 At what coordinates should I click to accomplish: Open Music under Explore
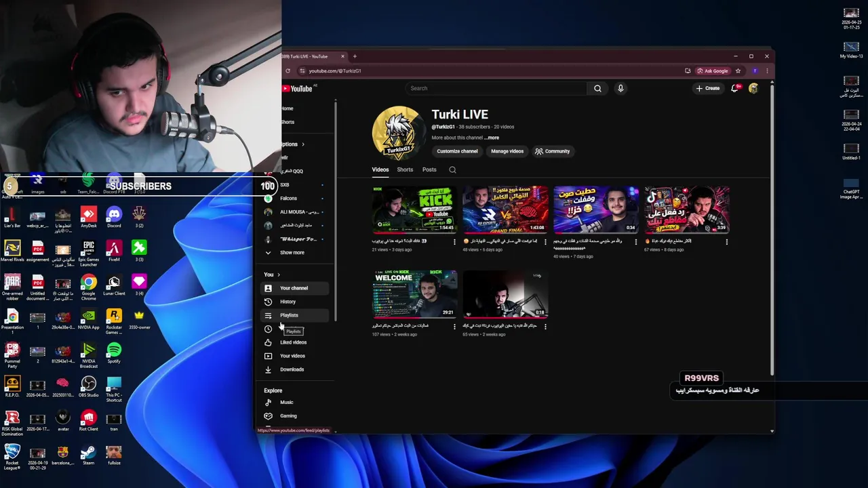pos(296,402)
